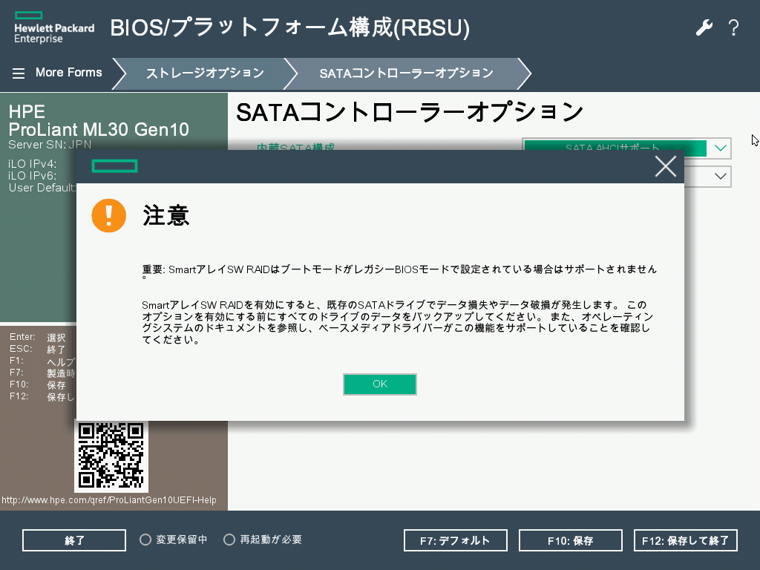
Task: Toggle 再起動が必要 radio indicator
Action: tap(229, 539)
